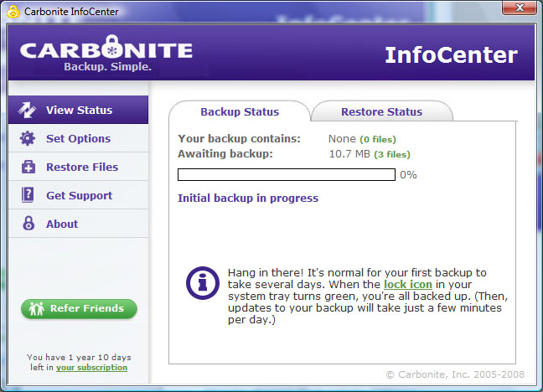Select the About menu item
The width and height of the screenshot is (543, 392).
coord(78,224)
